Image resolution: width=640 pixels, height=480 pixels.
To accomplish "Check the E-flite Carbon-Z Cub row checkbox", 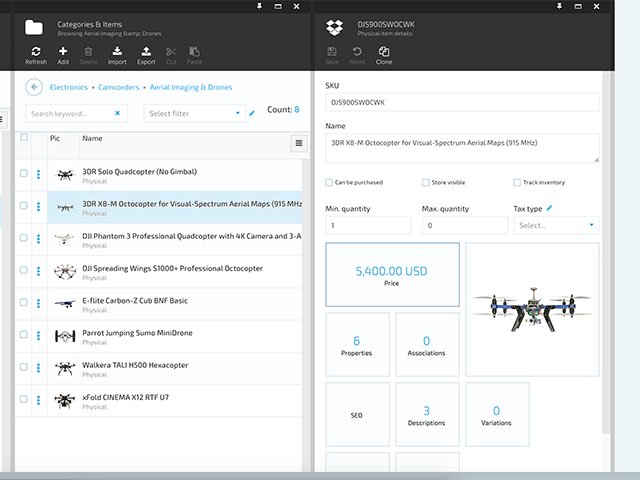I will pyautogui.click(x=24, y=302).
